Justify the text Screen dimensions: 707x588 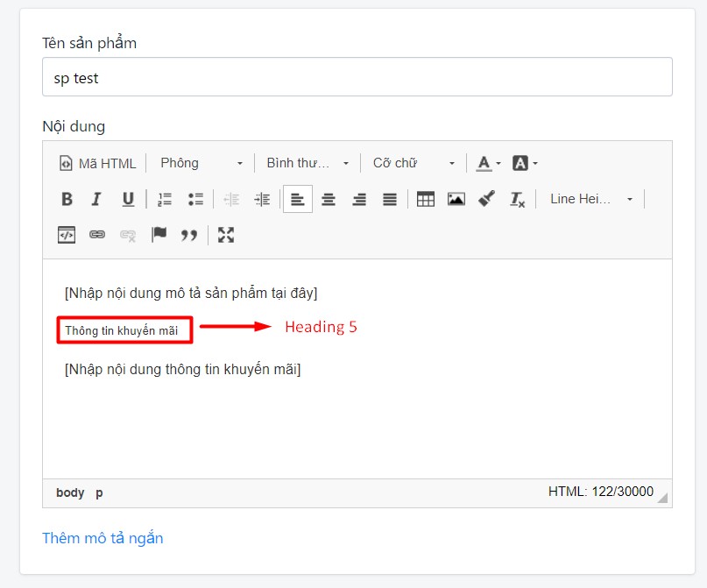coord(390,199)
